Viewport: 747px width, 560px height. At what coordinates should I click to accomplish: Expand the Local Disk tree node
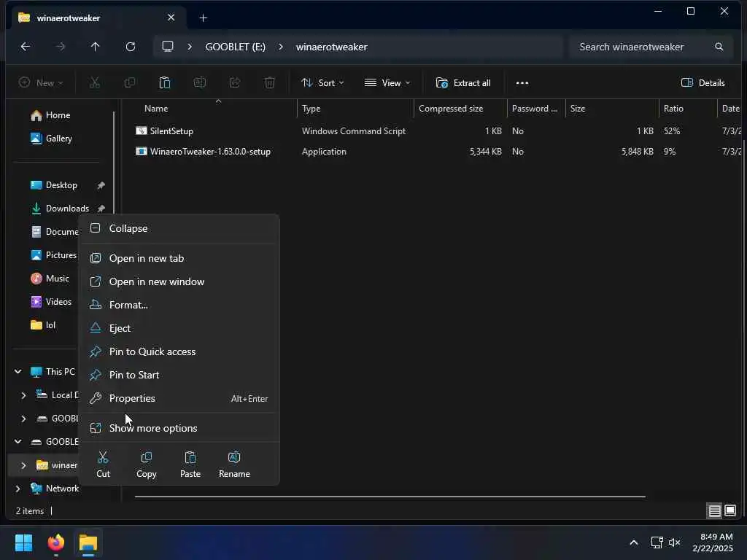pyautogui.click(x=23, y=394)
